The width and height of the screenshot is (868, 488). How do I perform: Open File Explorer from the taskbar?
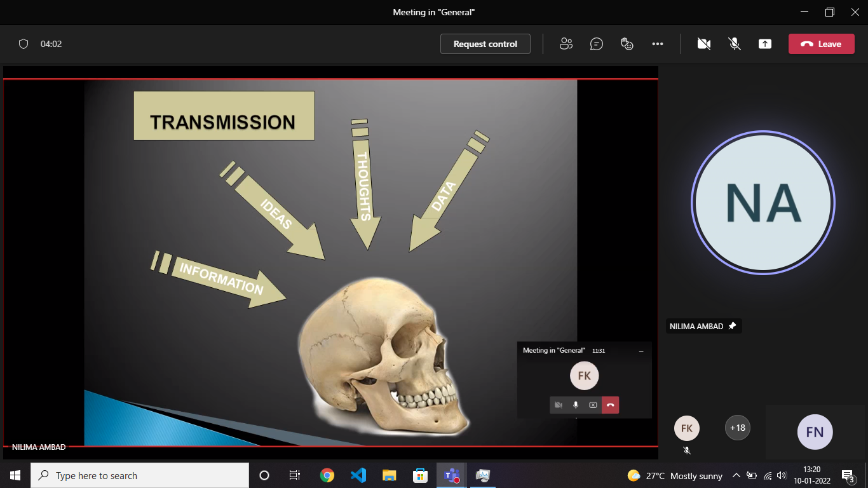click(389, 475)
